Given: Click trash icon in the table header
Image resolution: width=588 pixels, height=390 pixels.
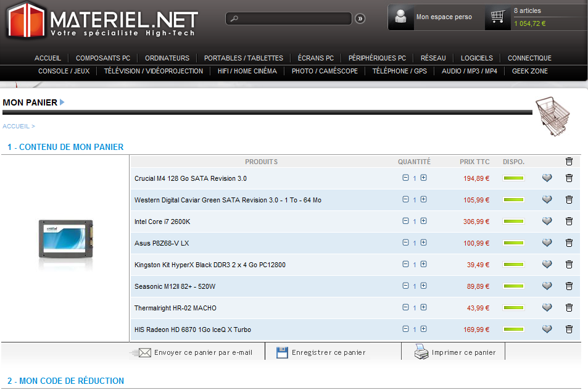Looking at the screenshot, I should pos(569,162).
